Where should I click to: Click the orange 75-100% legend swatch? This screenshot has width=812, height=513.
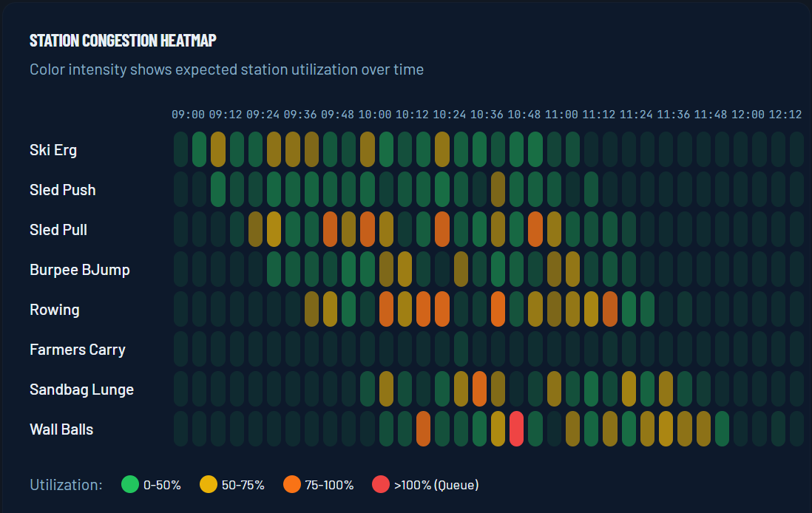292,484
